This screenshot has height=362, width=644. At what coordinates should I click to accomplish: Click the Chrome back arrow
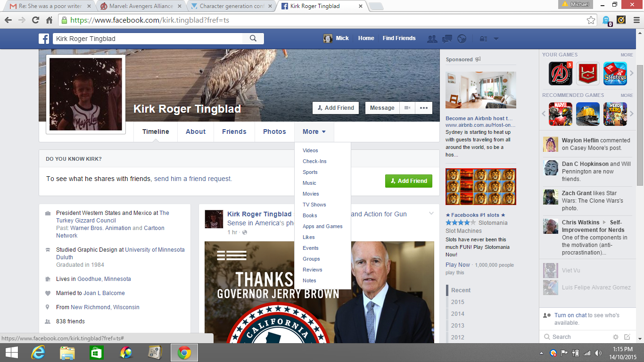pos(8,20)
